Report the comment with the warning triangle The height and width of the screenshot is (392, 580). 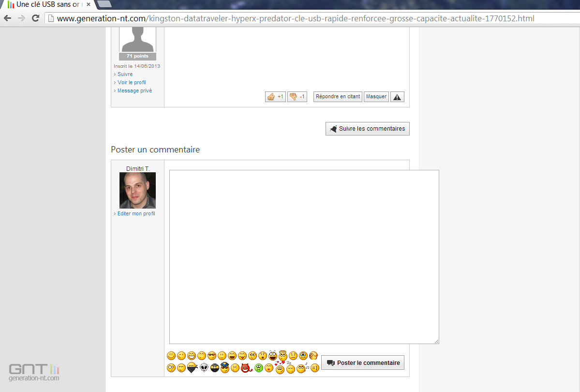tap(397, 97)
